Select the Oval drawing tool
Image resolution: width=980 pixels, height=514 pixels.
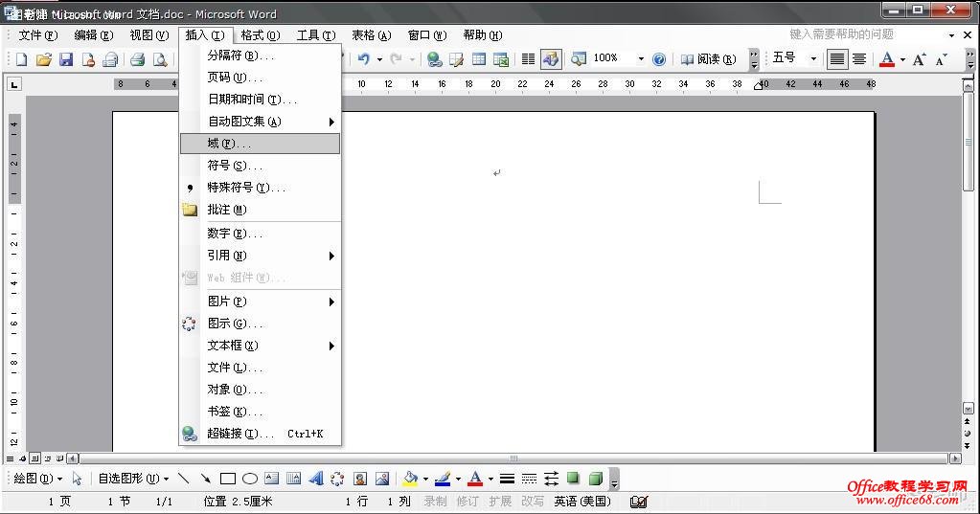point(250,479)
